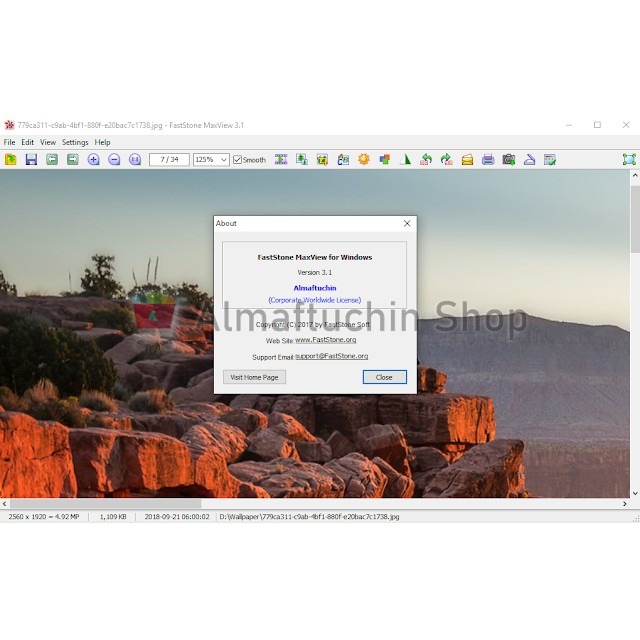This screenshot has width=640, height=640.
Task: Click the horizontal scrollbar right arrow
Action: point(625,504)
